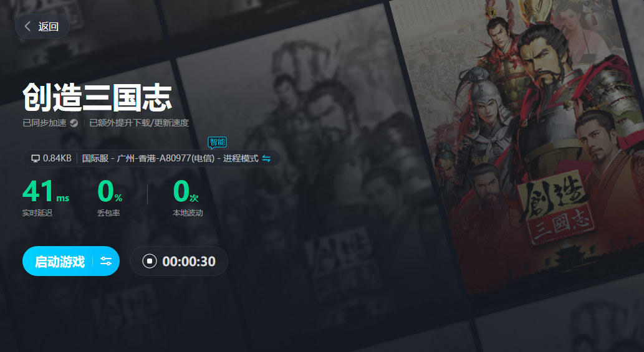Click the monitor icon before 0.84KB

36,158
